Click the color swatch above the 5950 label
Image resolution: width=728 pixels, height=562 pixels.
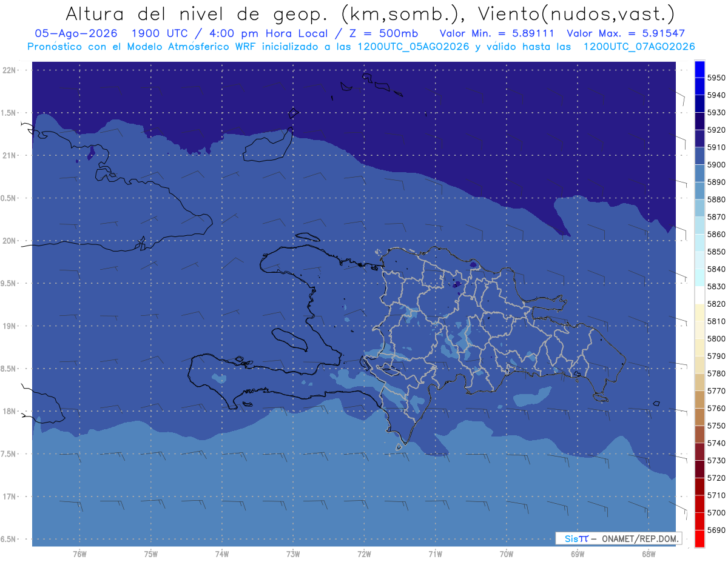pos(699,69)
